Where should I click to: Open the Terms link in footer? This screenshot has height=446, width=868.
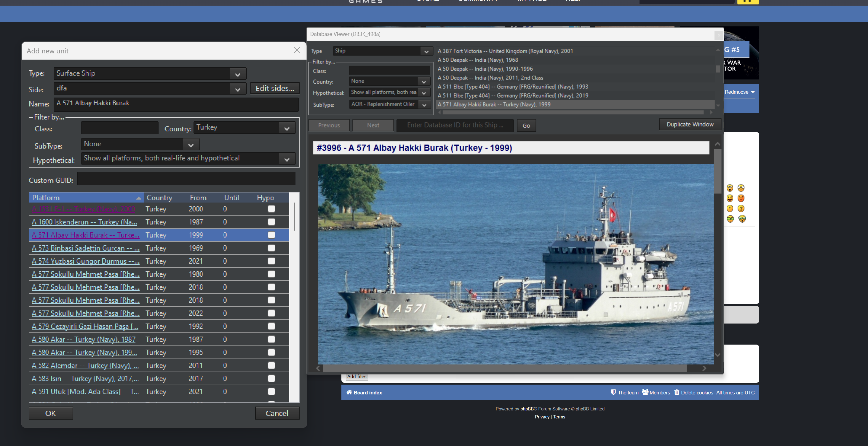(559, 417)
